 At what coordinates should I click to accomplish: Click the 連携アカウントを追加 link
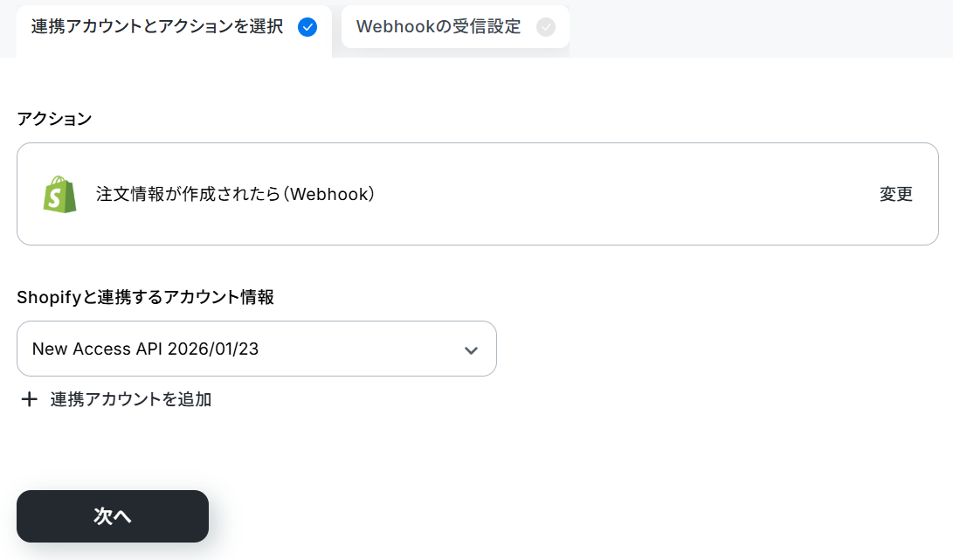tap(131, 399)
